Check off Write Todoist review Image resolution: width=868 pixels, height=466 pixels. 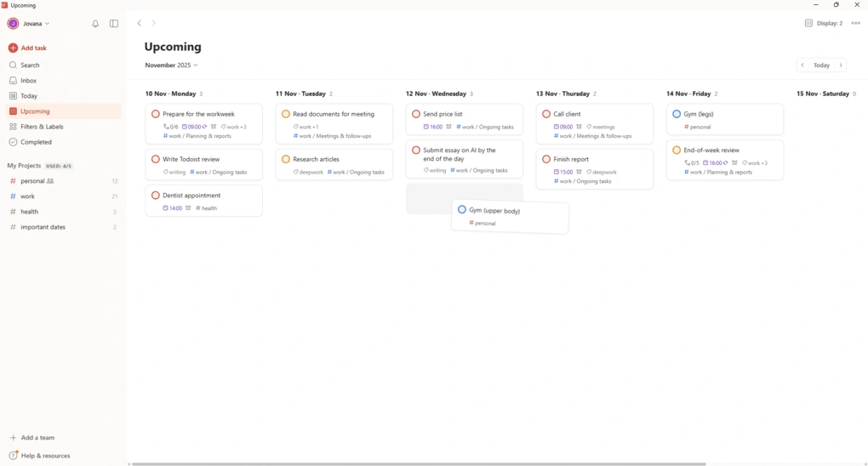156,159
